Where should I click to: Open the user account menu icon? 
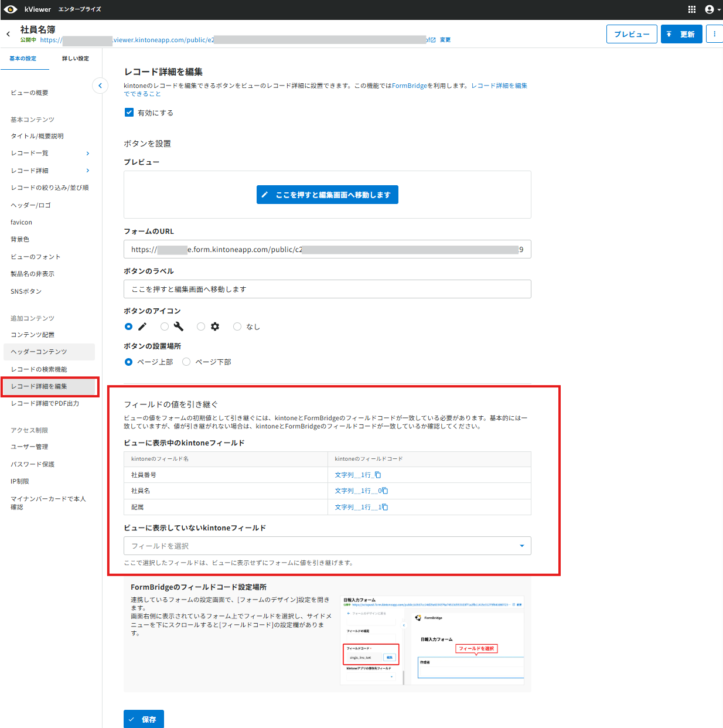[x=712, y=9]
